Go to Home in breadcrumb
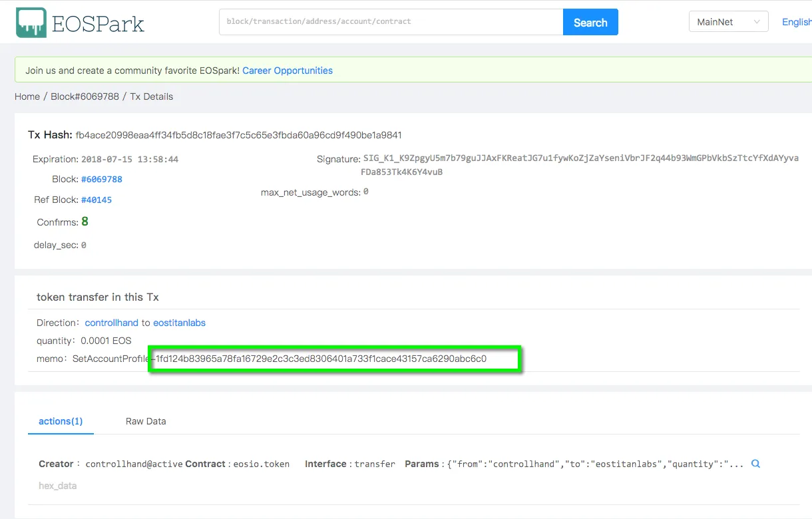Screen dimensions: 812x519 pyautogui.click(x=27, y=96)
